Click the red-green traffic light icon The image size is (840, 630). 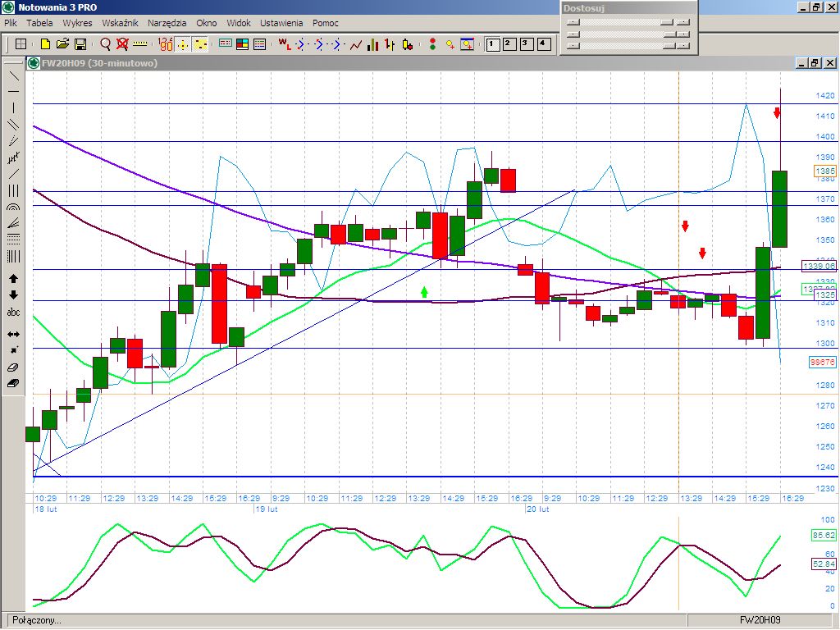click(x=432, y=43)
